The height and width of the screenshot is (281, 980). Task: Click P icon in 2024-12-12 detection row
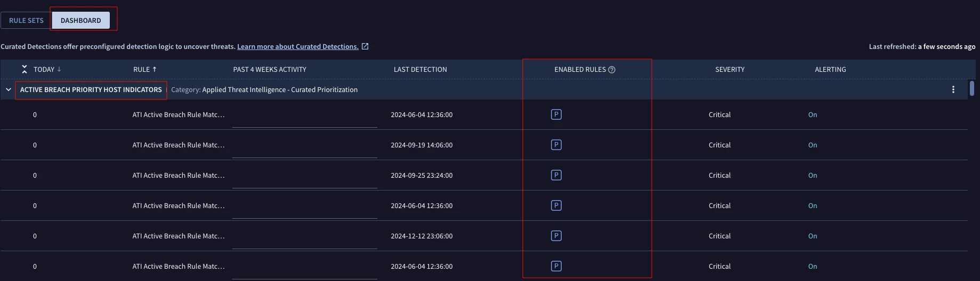556,236
